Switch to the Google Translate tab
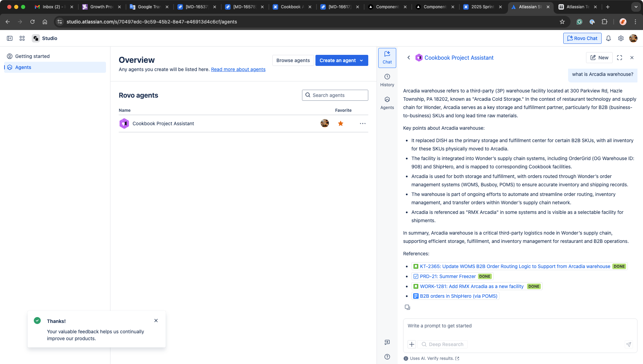Screen dimensions: 643x364 coord(149,7)
